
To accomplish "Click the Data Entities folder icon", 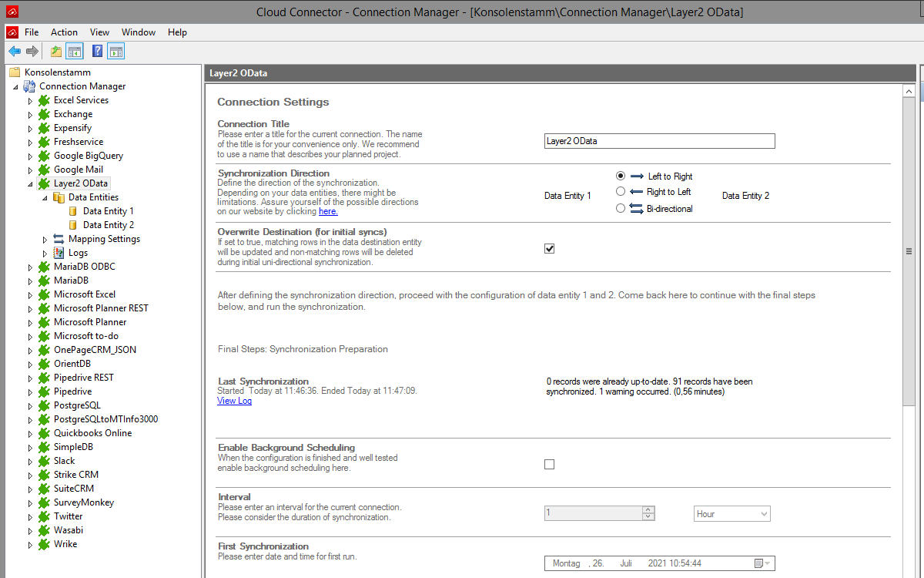I will [x=59, y=197].
